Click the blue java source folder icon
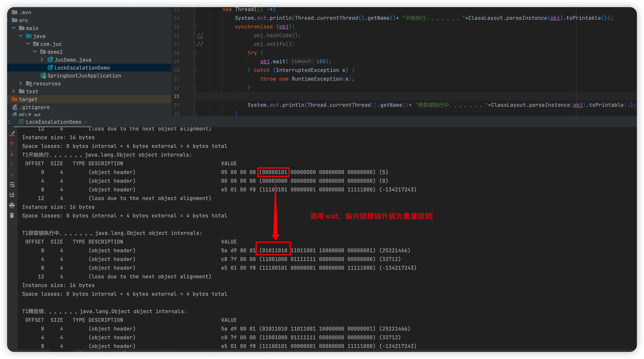 click(x=29, y=36)
